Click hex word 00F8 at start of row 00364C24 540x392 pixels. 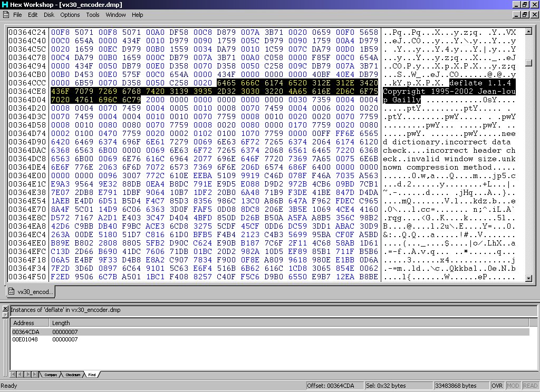click(60, 32)
